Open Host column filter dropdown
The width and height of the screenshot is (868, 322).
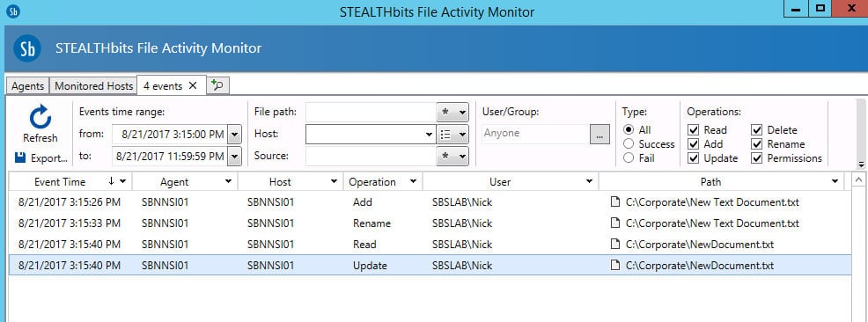click(x=334, y=181)
